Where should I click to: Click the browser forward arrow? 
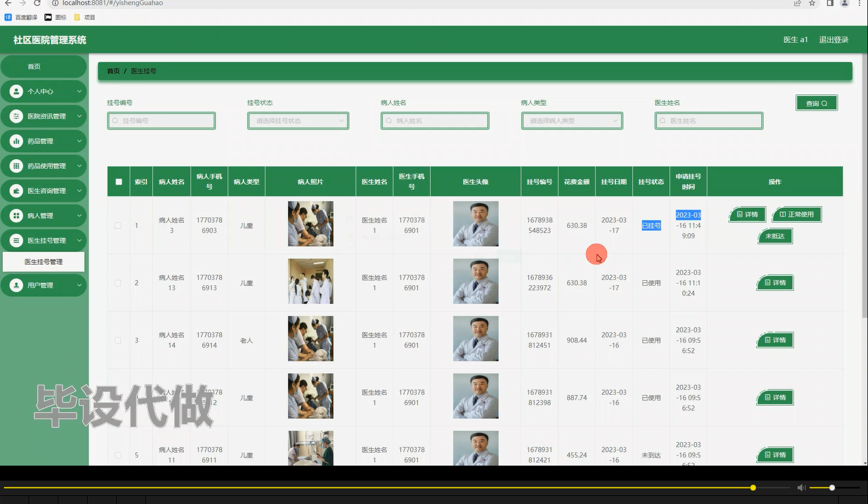22,3
